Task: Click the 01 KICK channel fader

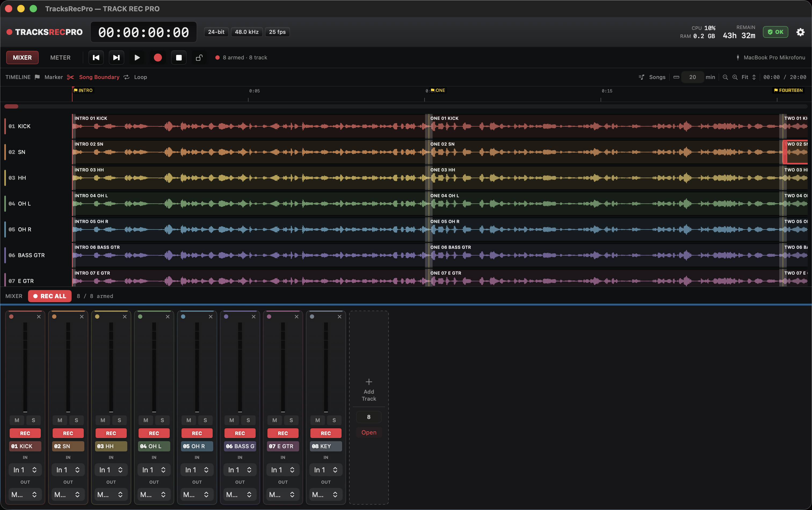Action: pos(25,367)
